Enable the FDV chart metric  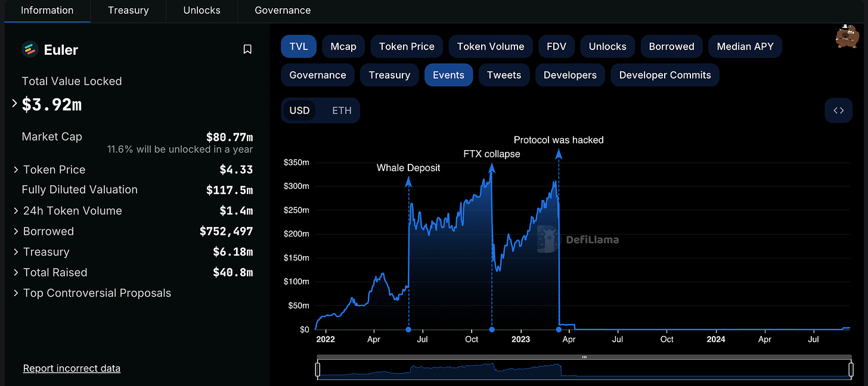(x=556, y=46)
